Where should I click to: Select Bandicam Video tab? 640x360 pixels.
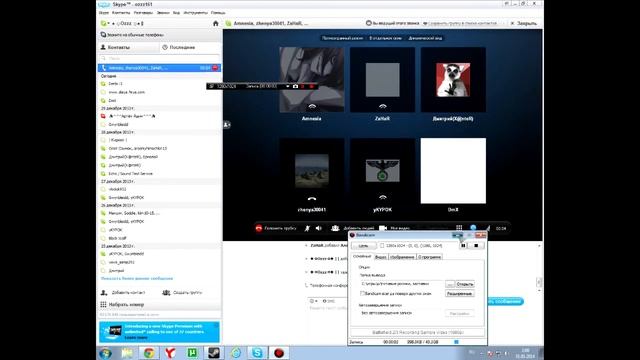point(380,257)
